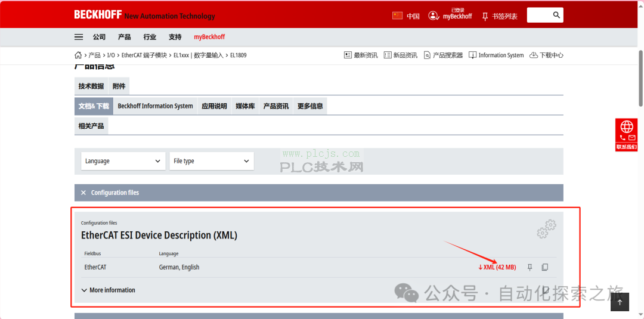Open 最新资讯 news link
Viewport: 644px width, 319px height.
coord(361,55)
